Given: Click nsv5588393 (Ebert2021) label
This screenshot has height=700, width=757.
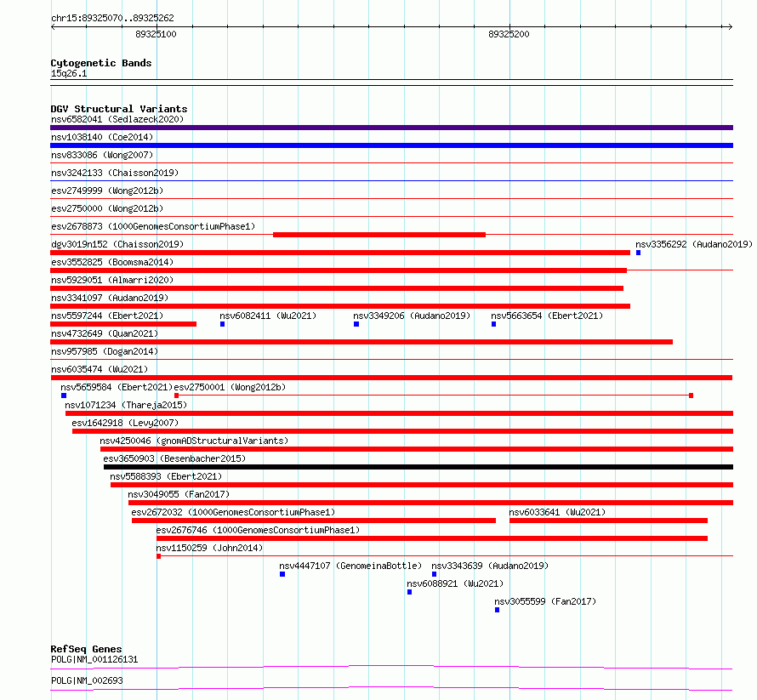Looking at the screenshot, I should [x=166, y=476].
